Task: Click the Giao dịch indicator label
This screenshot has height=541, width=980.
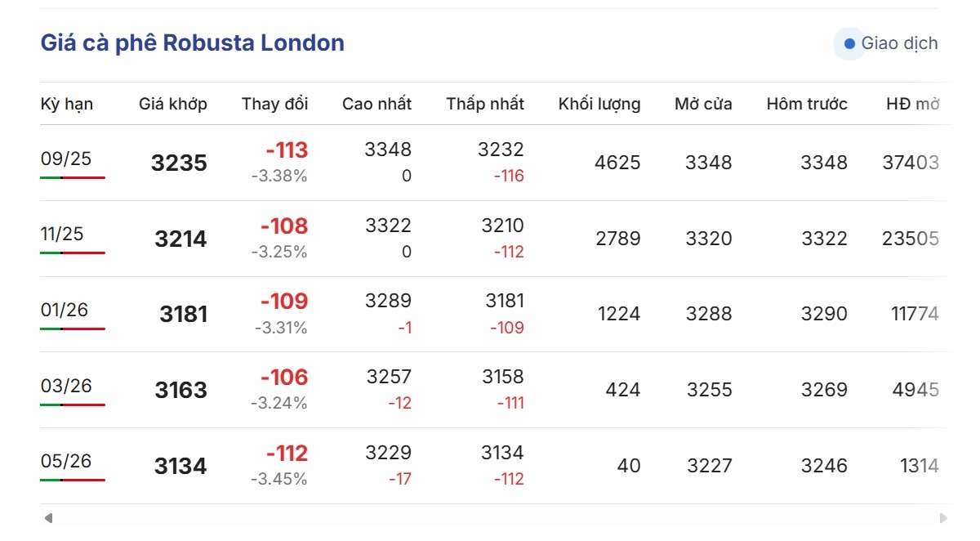Action: tap(900, 43)
